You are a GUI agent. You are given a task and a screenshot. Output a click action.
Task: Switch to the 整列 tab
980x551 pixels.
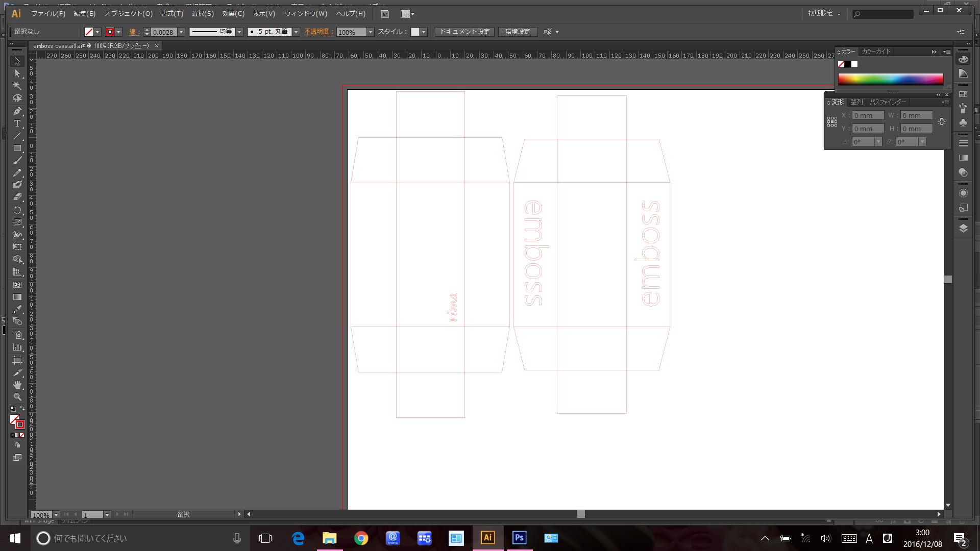(856, 102)
